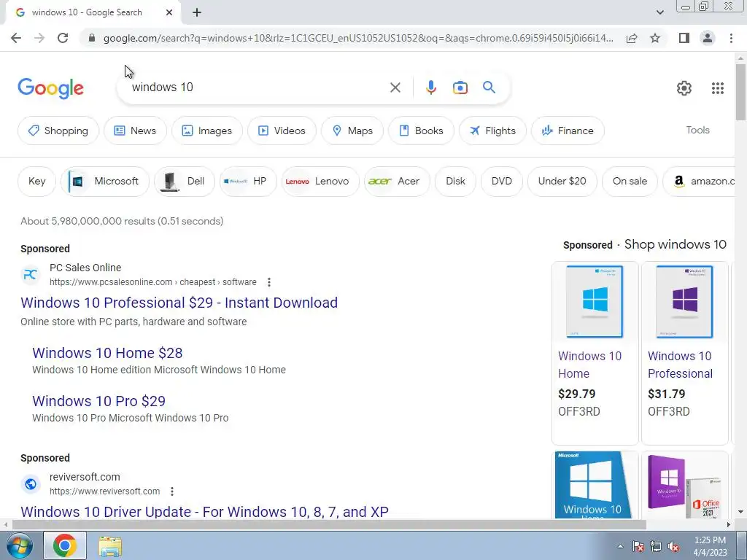
Task: Switch to Finance results
Action: click(x=568, y=131)
